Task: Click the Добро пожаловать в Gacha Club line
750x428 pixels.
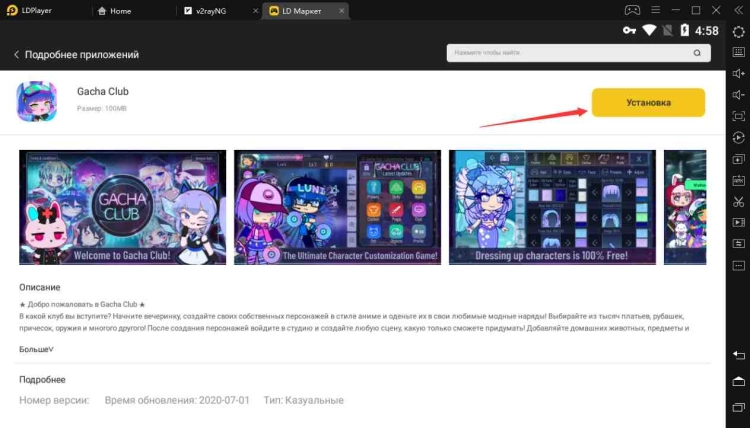Action: pos(82,304)
